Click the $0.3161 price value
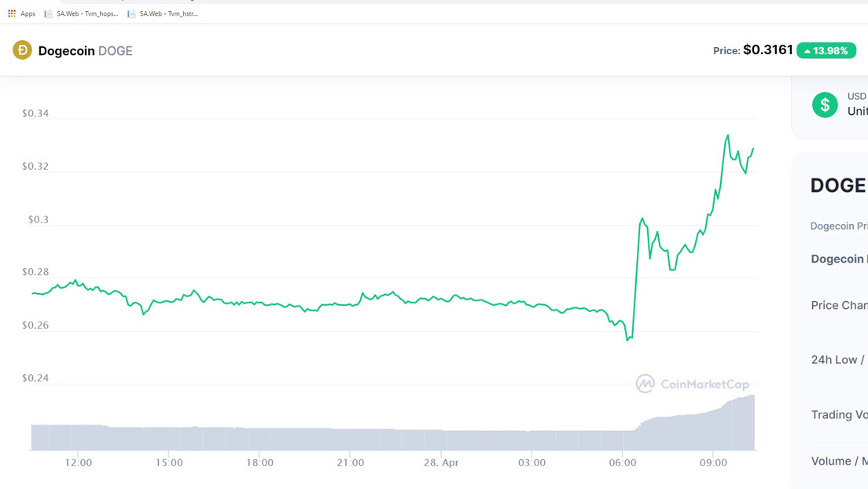Viewport: 868px width, 489px height. [x=767, y=50]
